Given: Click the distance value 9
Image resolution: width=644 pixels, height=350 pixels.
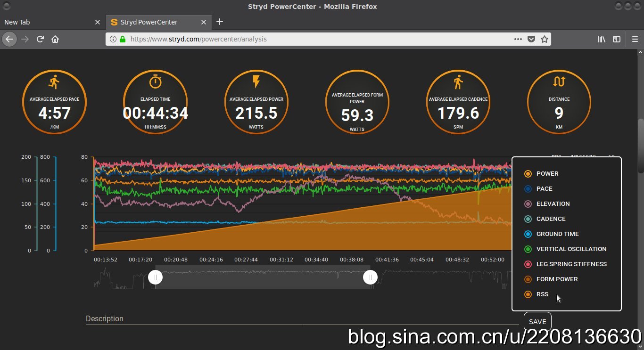Looking at the screenshot, I should [x=559, y=113].
